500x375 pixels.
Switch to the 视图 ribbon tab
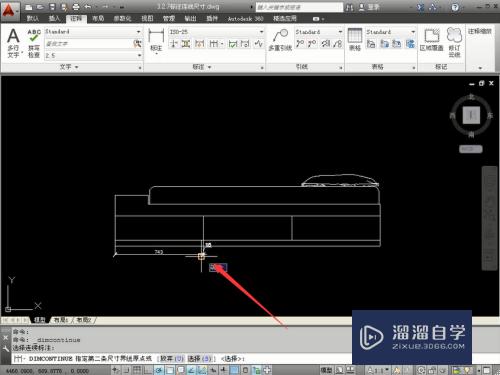pyautogui.click(x=147, y=19)
